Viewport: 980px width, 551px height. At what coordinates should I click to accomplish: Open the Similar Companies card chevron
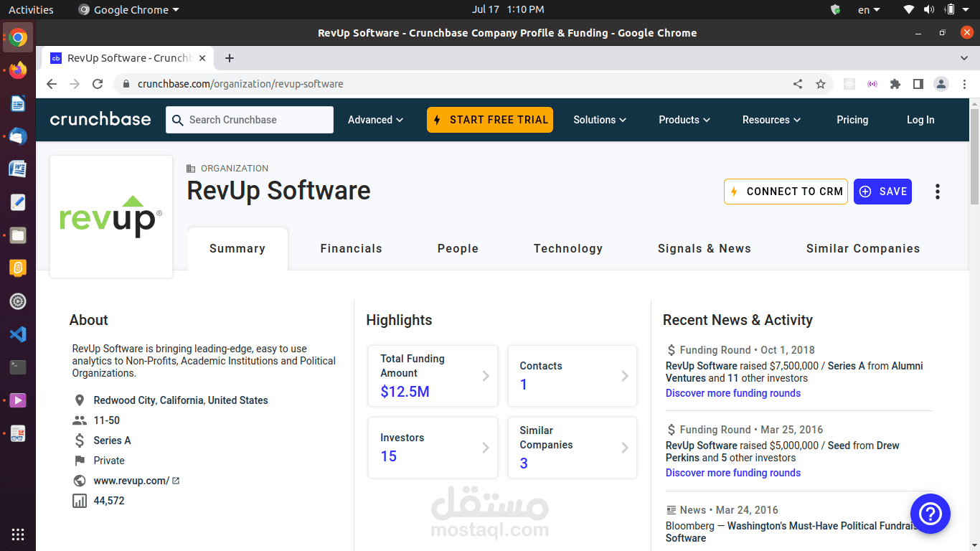coord(625,448)
